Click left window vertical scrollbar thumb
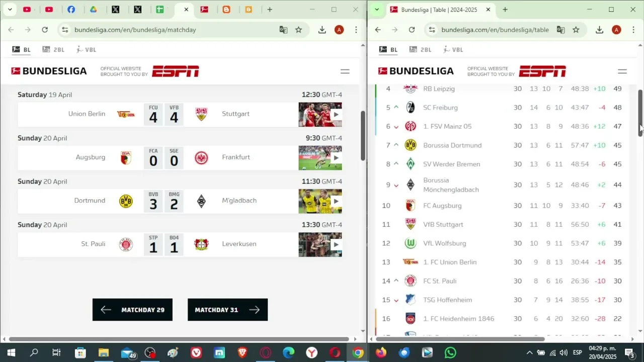 click(x=363, y=136)
